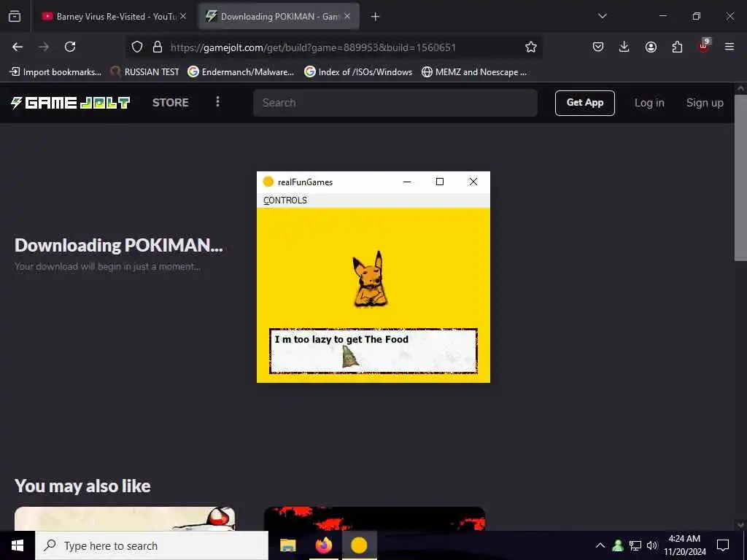
Task: Open green user tray icon
Action: 618,545
